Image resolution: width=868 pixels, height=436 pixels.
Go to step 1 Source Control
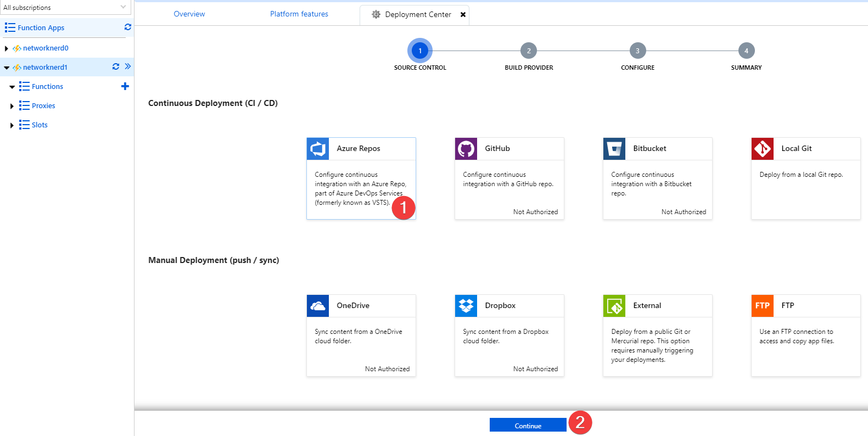[x=420, y=51]
